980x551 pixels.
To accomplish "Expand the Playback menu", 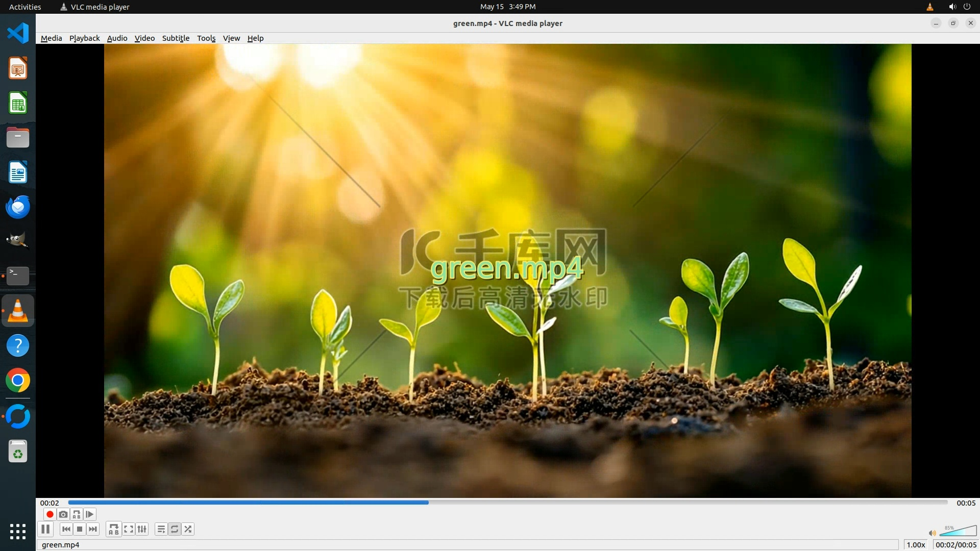I will click(85, 38).
